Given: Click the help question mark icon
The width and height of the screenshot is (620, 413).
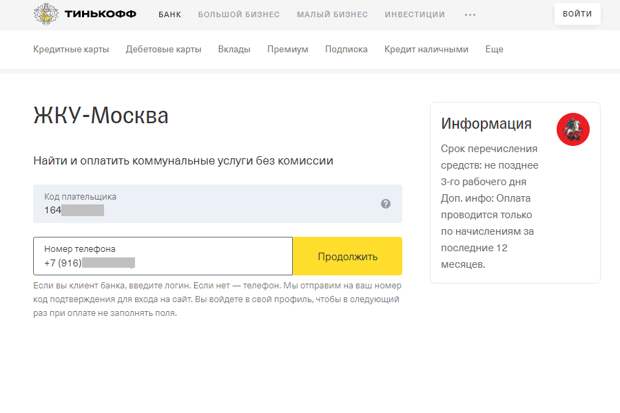Looking at the screenshot, I should (386, 204).
